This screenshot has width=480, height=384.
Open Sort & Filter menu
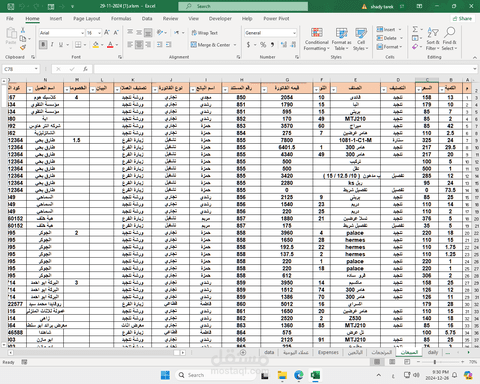[433, 39]
